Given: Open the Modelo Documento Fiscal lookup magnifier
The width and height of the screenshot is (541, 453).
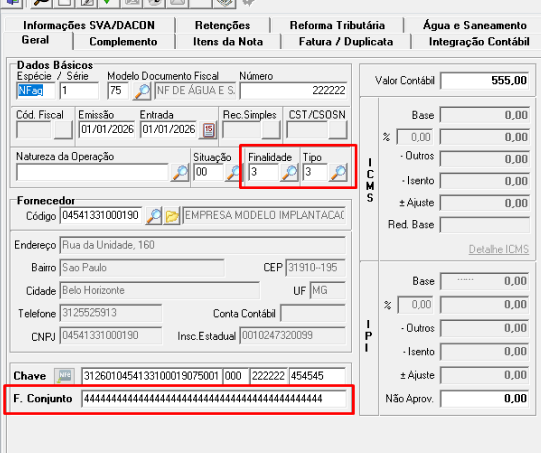Looking at the screenshot, I should (x=142, y=91).
